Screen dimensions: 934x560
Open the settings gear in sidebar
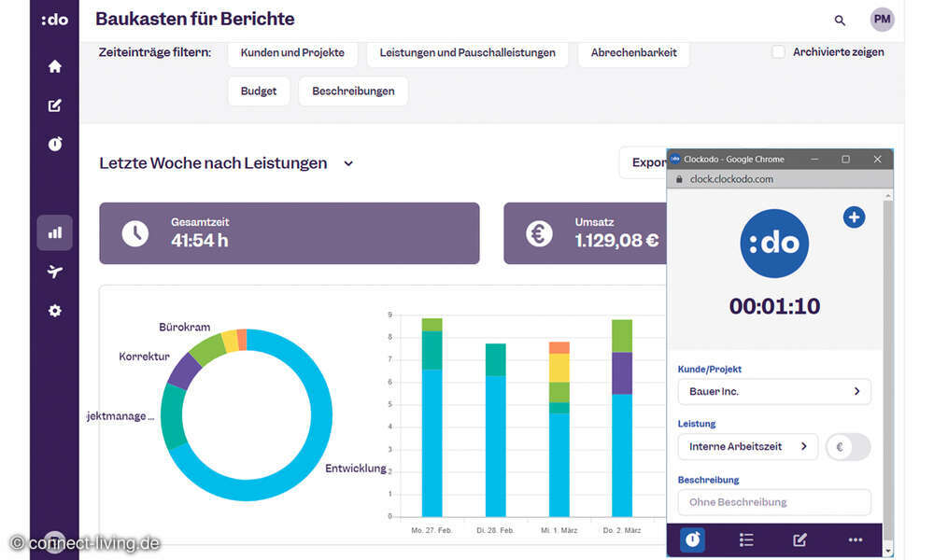(x=54, y=311)
